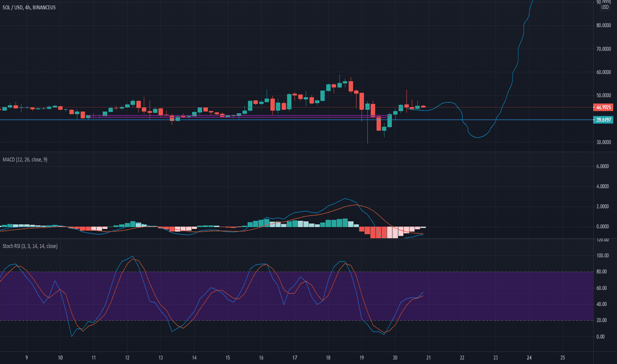Click date 16 on the time axis
Image resolution: width=617 pixels, height=364 pixels.
tap(261, 357)
